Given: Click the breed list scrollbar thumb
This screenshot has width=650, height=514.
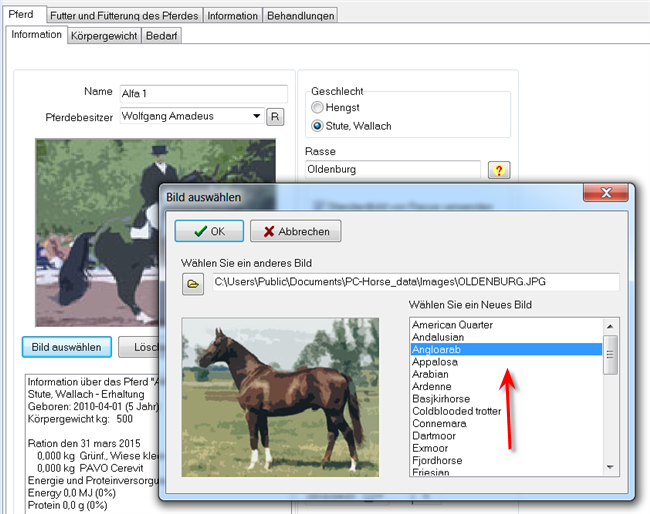Looking at the screenshot, I should [x=610, y=355].
